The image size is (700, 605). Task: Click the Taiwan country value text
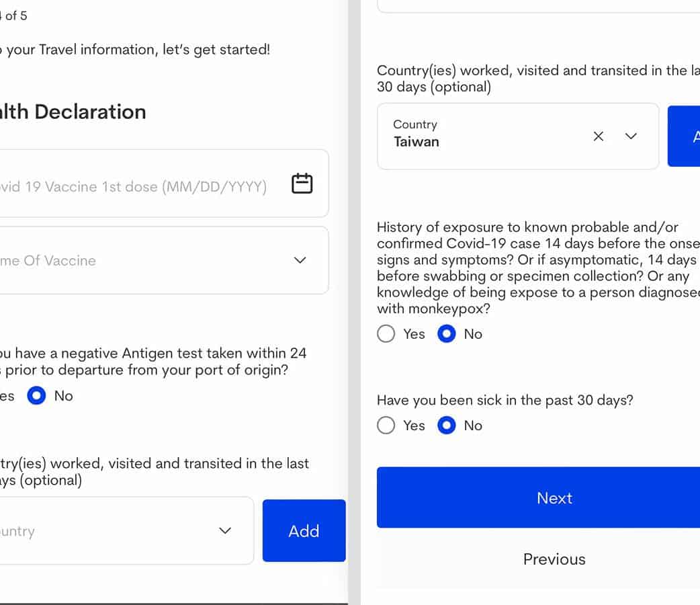pyautogui.click(x=417, y=142)
